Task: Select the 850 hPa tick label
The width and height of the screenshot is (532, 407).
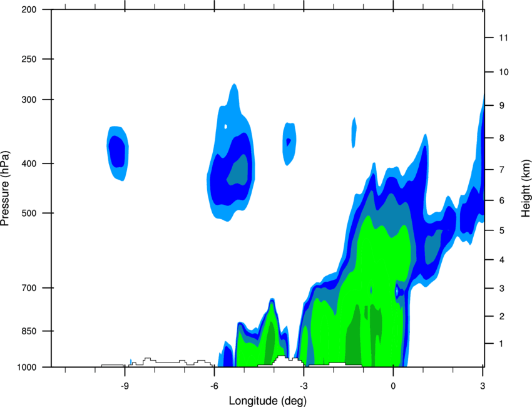Action: click(x=29, y=331)
